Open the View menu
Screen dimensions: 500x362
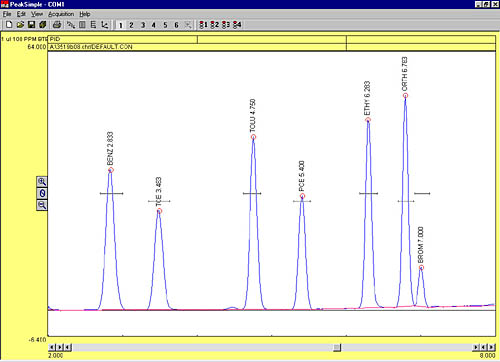[37, 14]
